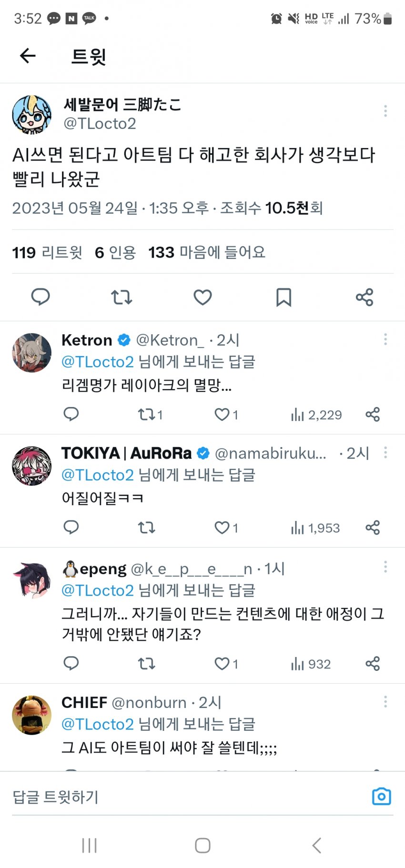Open more options on epeng's reply
Viewport: 405px width, 868px height.
pos(385,567)
